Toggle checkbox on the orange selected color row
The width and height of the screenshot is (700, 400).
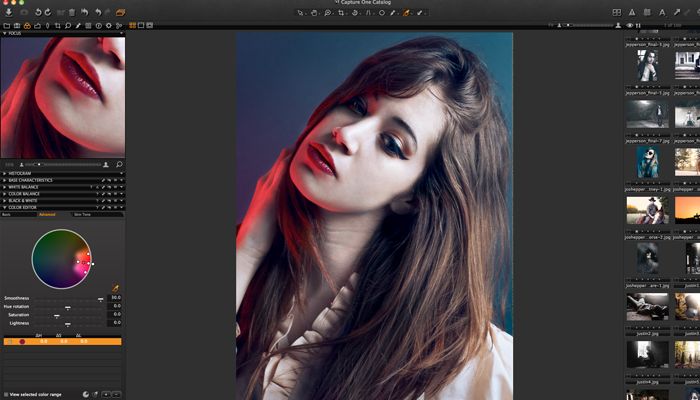pos(10,342)
